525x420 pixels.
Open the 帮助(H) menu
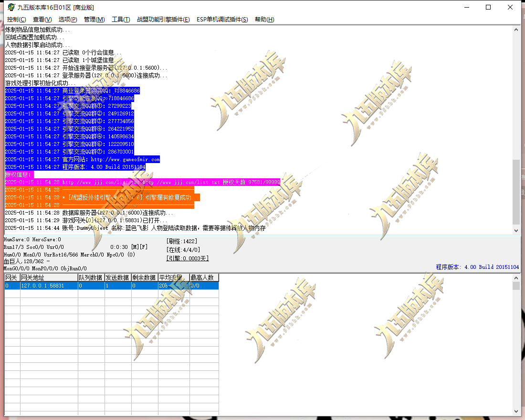pos(264,20)
